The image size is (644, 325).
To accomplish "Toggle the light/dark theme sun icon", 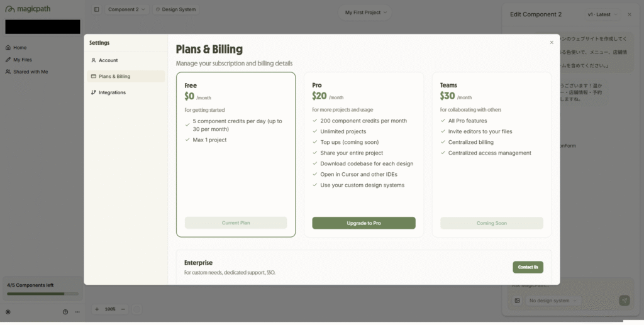I will pyautogui.click(x=8, y=312).
